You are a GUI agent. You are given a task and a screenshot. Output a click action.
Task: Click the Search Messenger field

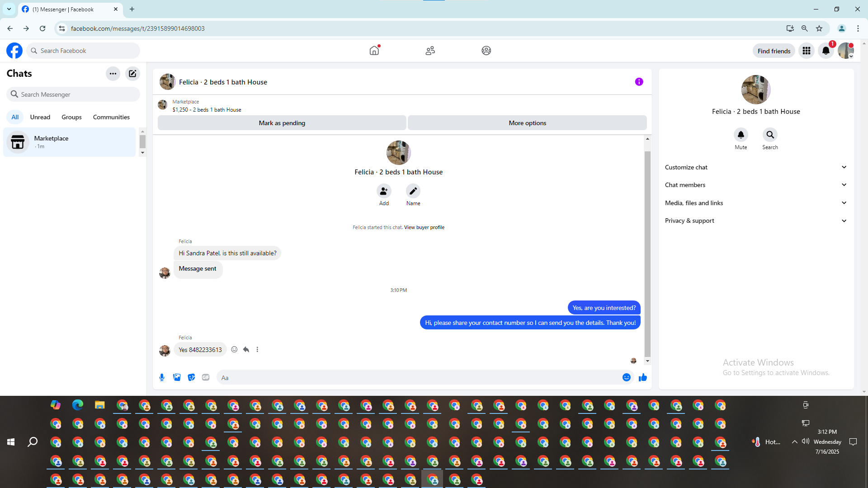73,94
